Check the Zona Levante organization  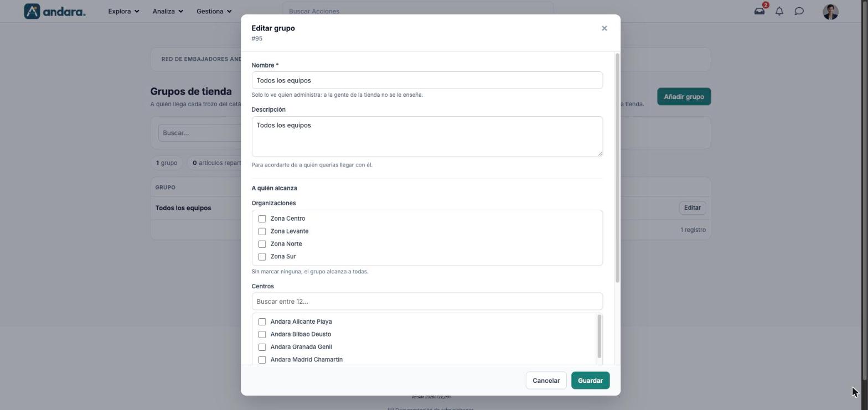coord(262,231)
